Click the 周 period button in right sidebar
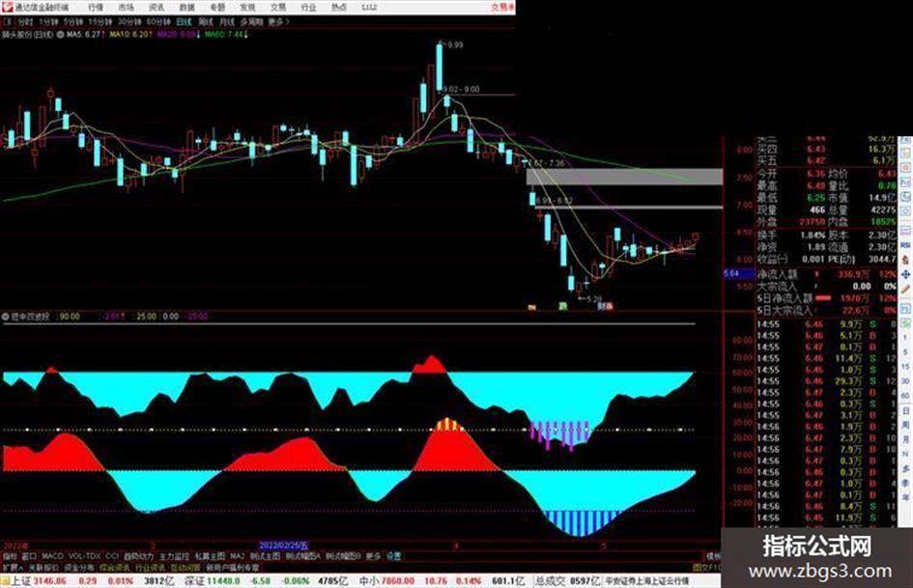The image size is (913, 588). [x=905, y=426]
